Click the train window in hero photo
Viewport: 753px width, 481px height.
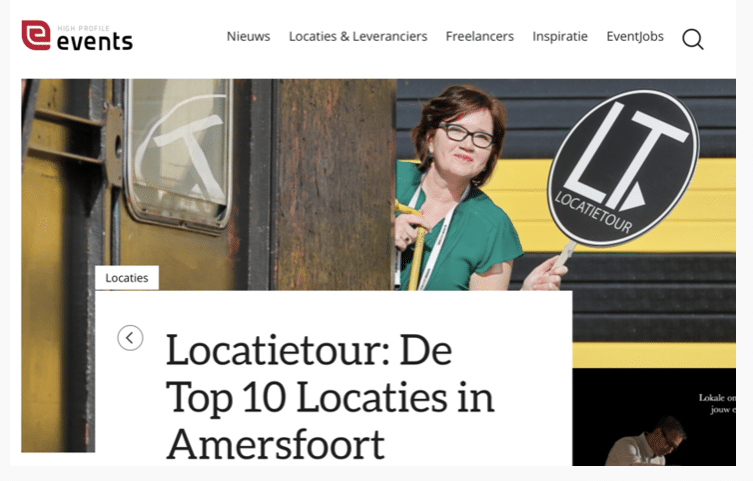pos(178,154)
